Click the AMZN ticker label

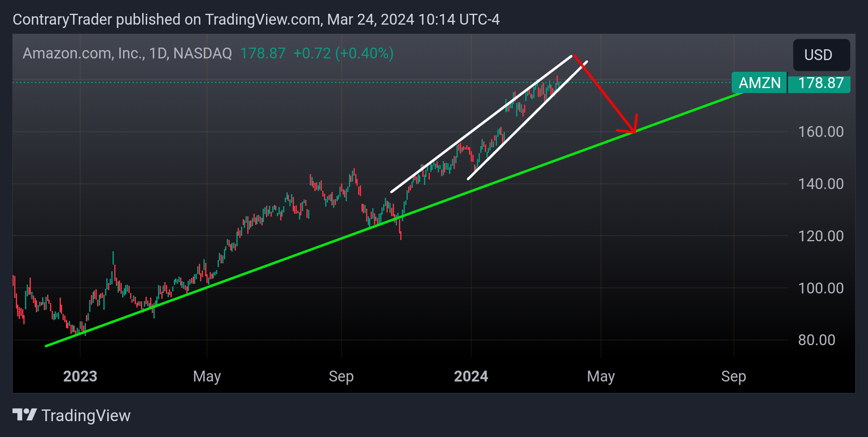pos(760,83)
